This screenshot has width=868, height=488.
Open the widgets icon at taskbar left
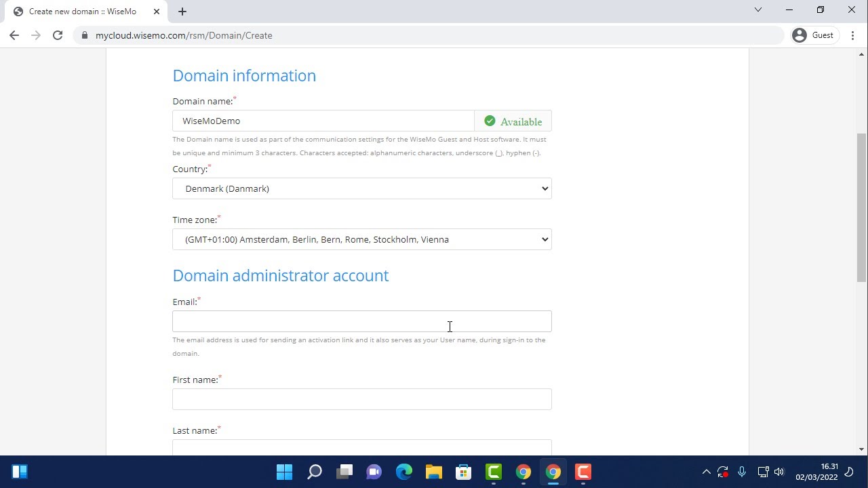[x=20, y=472]
